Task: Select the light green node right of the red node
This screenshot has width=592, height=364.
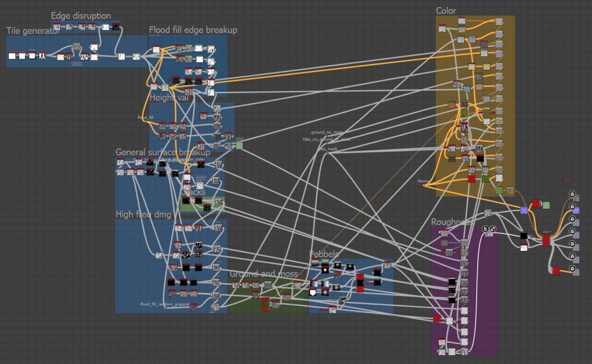Action: pos(546,205)
